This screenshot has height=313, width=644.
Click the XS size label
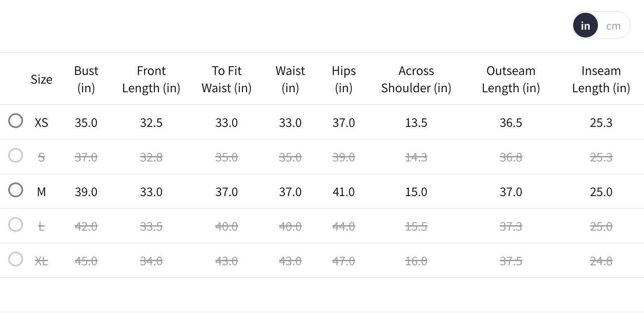(41, 123)
